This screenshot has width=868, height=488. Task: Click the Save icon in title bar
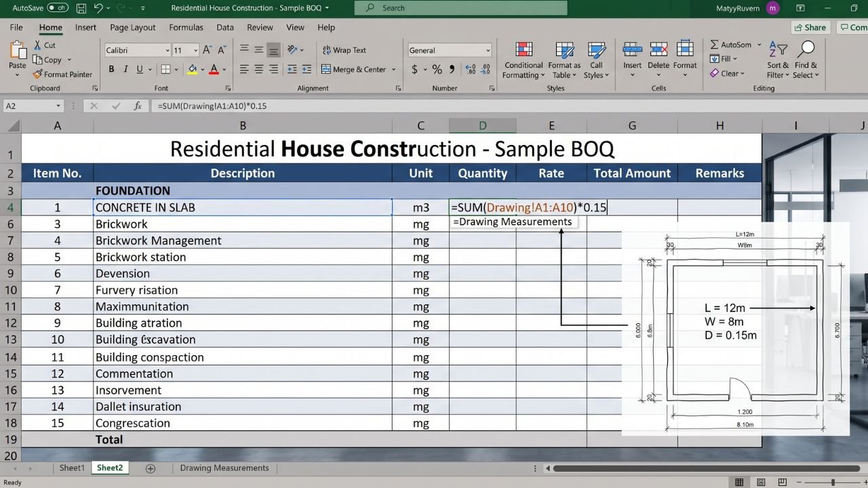81,8
